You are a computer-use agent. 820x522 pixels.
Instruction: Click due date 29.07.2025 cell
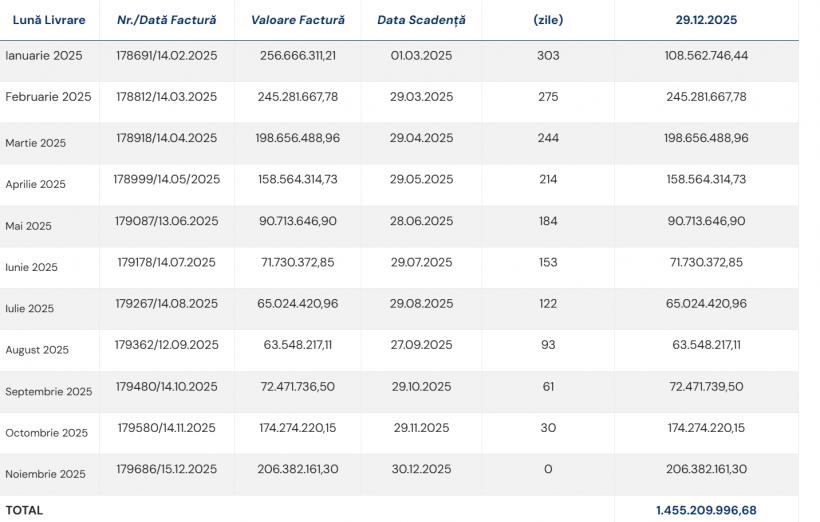click(x=421, y=262)
